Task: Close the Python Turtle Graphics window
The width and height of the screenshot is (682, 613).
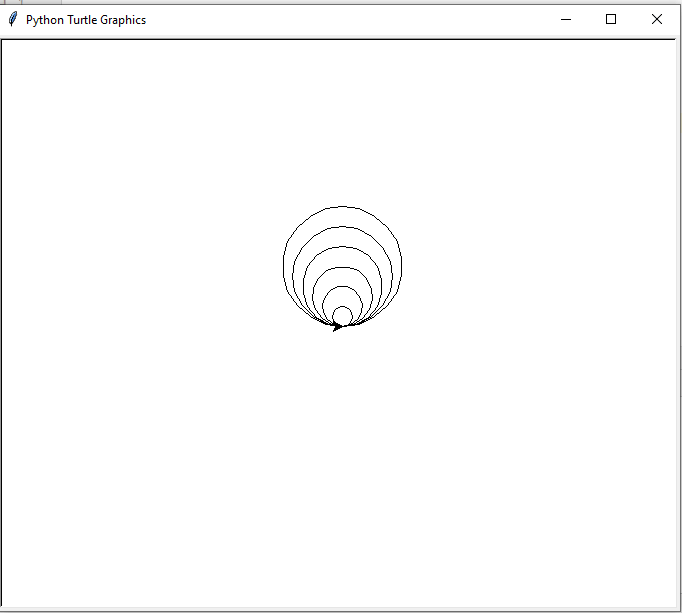Action: [x=656, y=20]
